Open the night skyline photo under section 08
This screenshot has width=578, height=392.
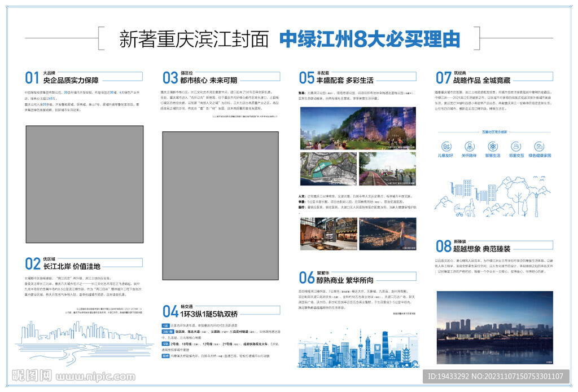point(494,328)
